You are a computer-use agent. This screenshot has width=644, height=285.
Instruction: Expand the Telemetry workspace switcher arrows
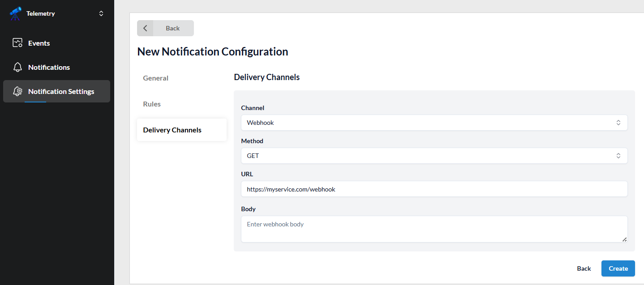101,13
